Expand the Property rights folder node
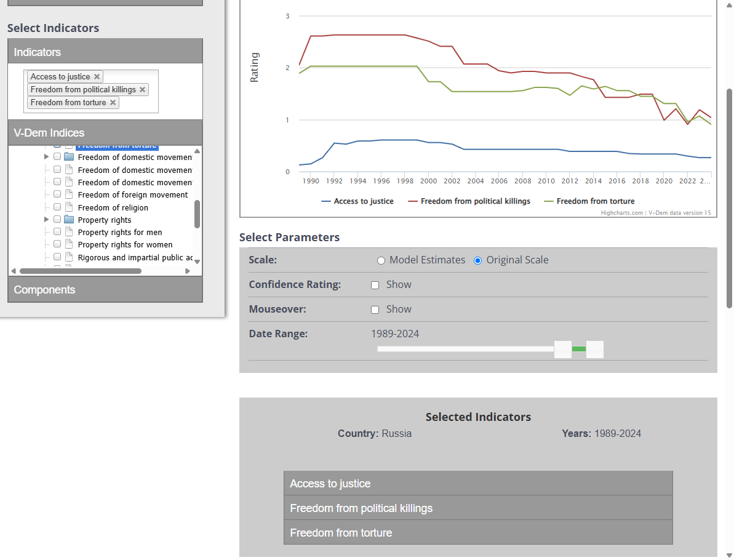This screenshot has height=560, width=734. point(46,220)
